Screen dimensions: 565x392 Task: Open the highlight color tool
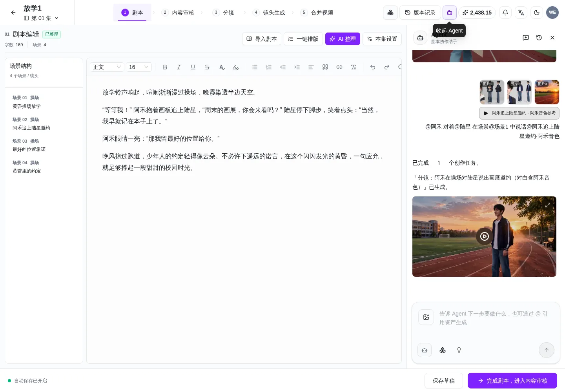tap(236, 67)
